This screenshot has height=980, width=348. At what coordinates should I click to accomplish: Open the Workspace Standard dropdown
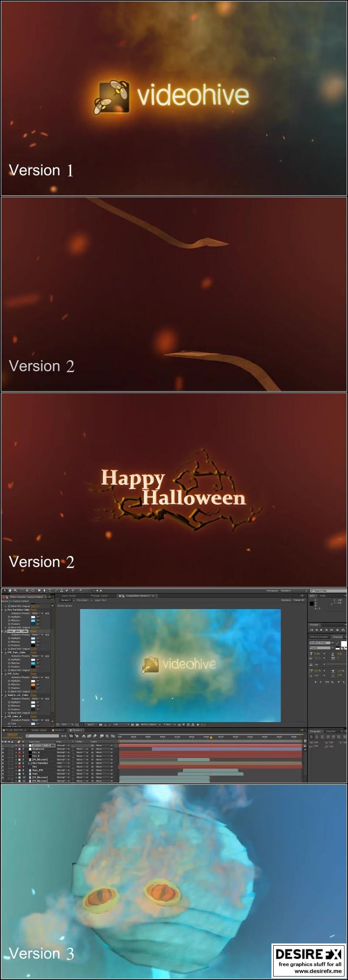(x=294, y=591)
